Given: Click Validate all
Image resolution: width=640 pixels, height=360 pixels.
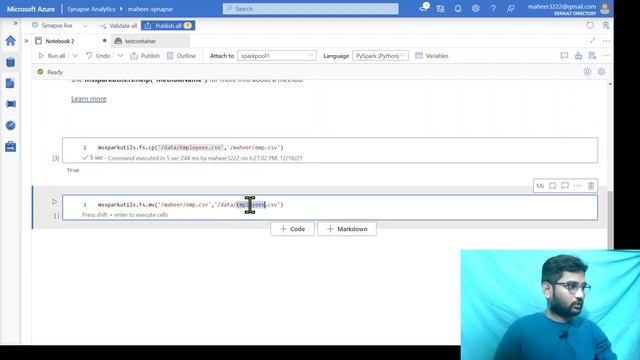Looking at the screenshot, I should pyautogui.click(x=119, y=26).
